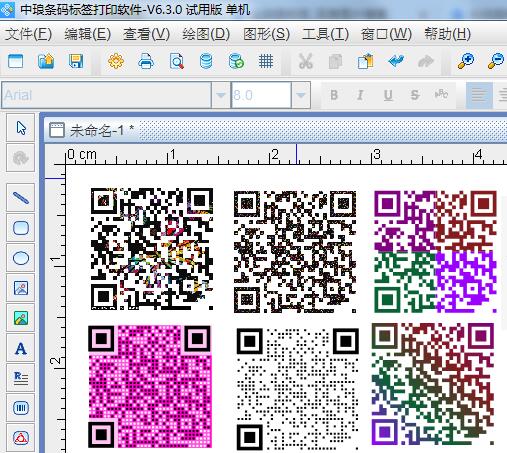Choose the barcode tool in sidebar
This screenshot has width=507, height=453.
(21, 408)
